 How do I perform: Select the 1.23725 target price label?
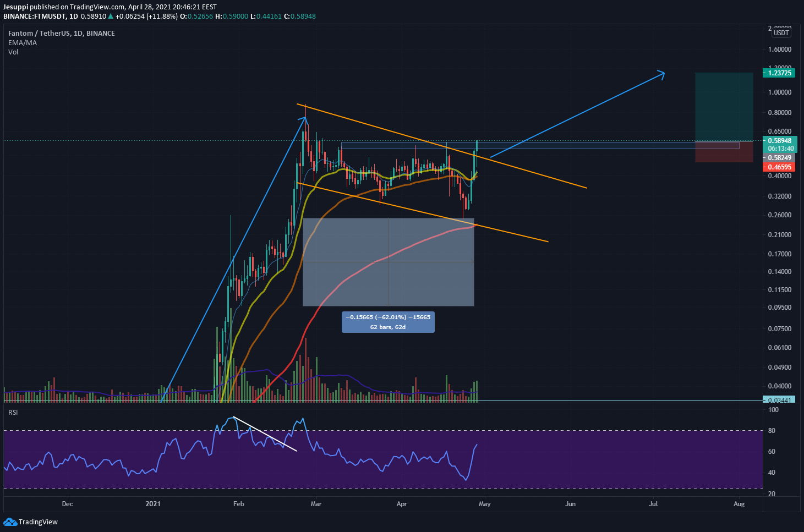click(x=779, y=73)
